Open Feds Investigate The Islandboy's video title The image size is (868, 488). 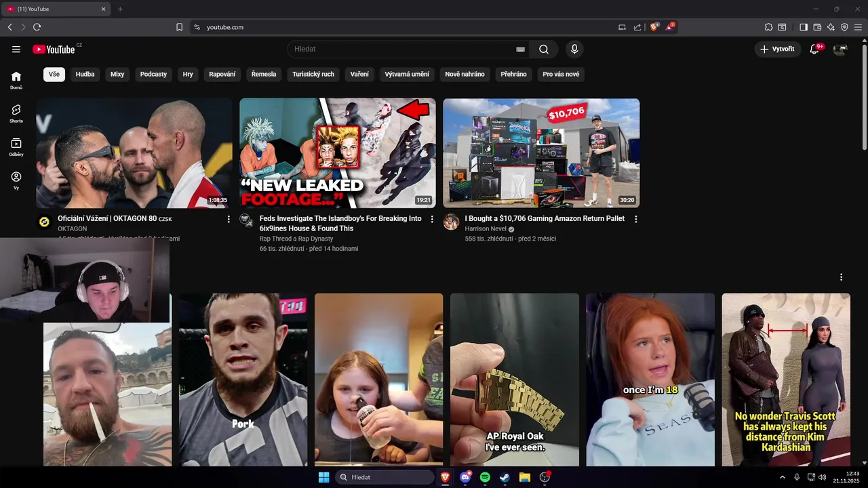(340, 224)
